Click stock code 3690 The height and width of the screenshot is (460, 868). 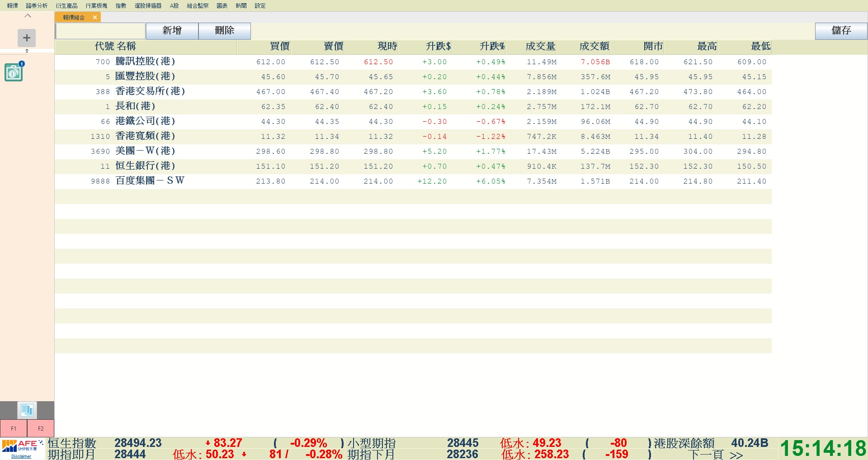[x=100, y=152]
